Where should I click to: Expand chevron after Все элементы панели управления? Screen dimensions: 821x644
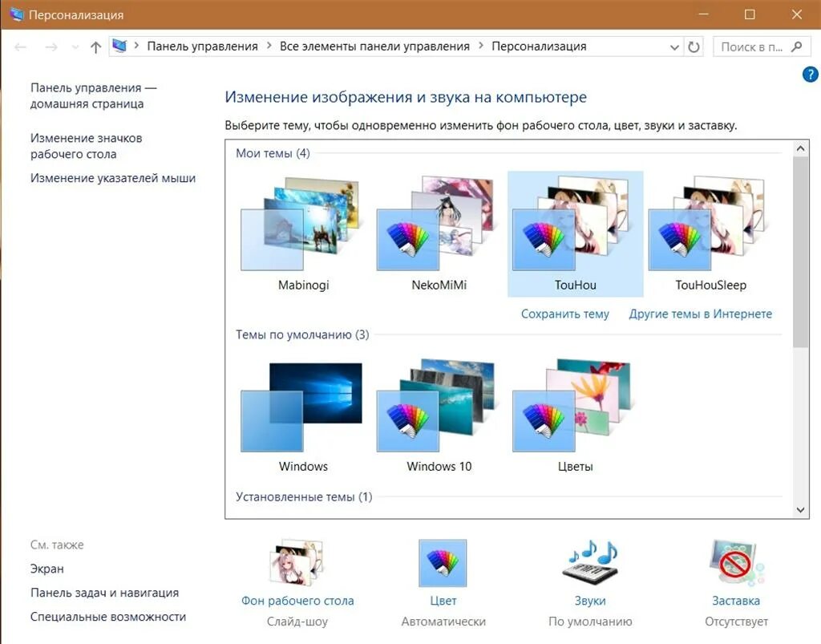click(x=481, y=46)
